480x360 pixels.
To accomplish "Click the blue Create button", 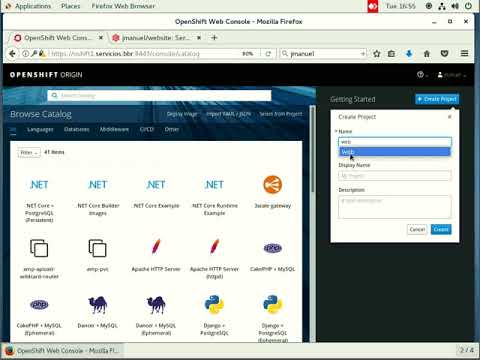I will point(441,229).
